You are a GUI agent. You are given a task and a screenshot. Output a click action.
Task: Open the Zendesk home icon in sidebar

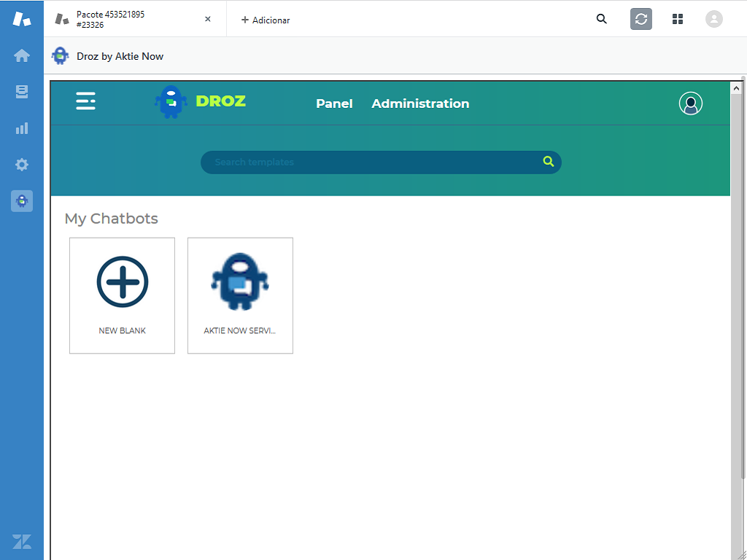(x=22, y=56)
